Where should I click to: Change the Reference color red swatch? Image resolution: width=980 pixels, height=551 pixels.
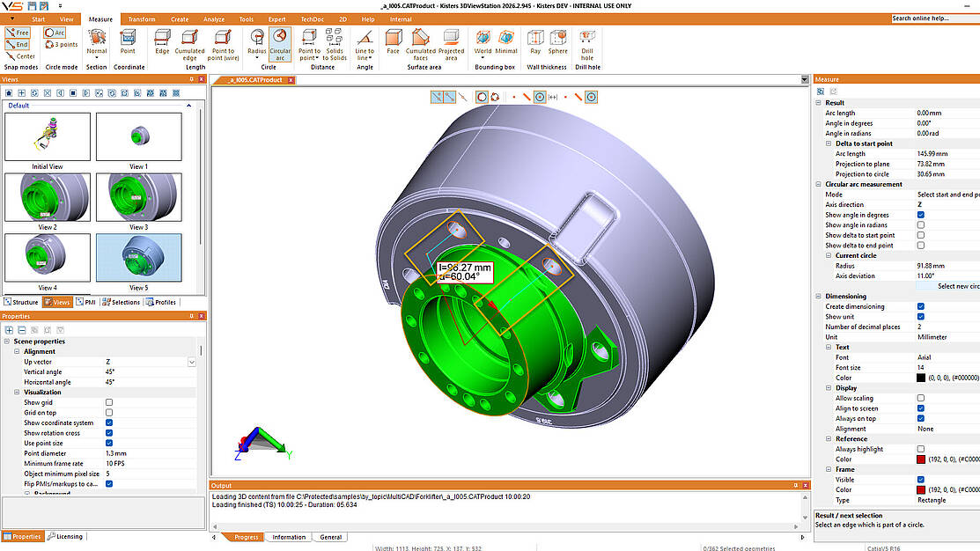[x=921, y=459]
